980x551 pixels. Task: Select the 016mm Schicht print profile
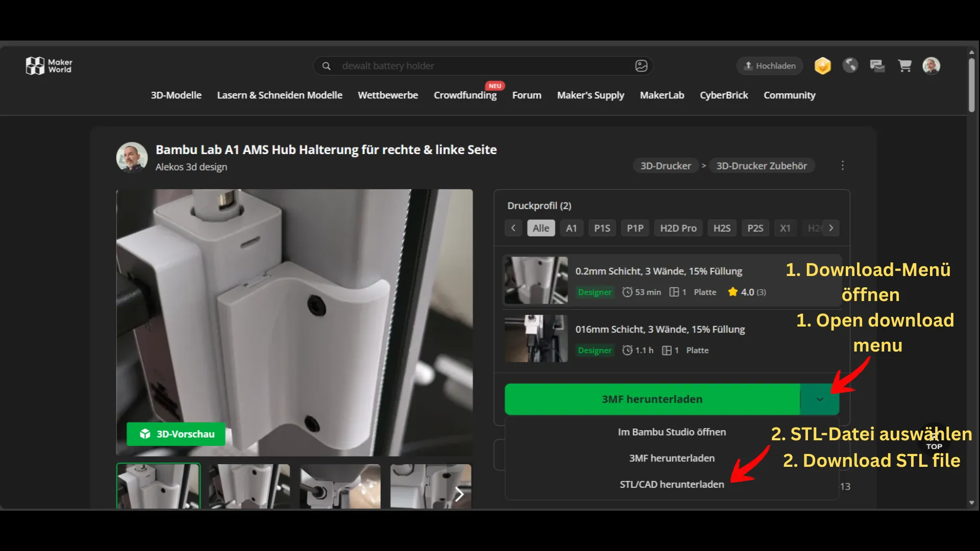point(672,338)
